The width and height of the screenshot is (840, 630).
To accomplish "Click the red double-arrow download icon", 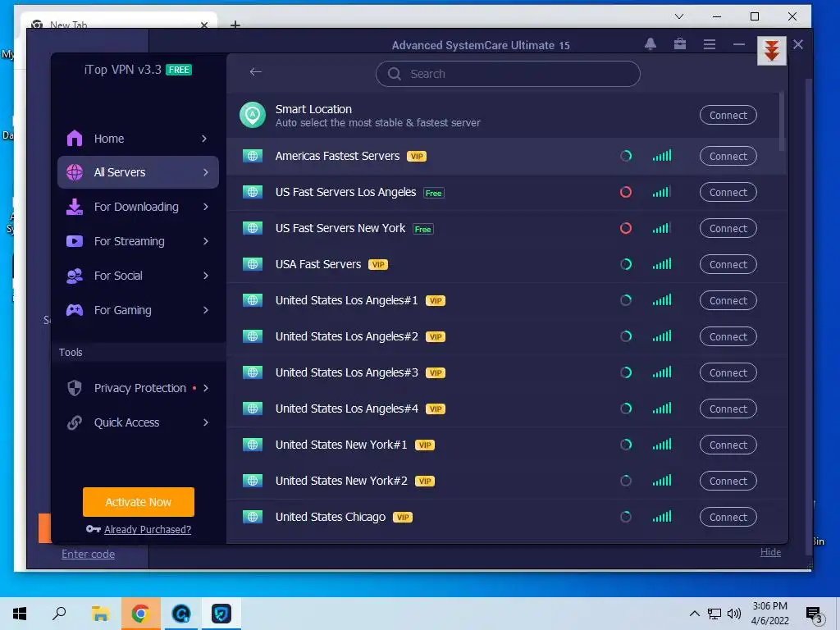I will [x=771, y=51].
